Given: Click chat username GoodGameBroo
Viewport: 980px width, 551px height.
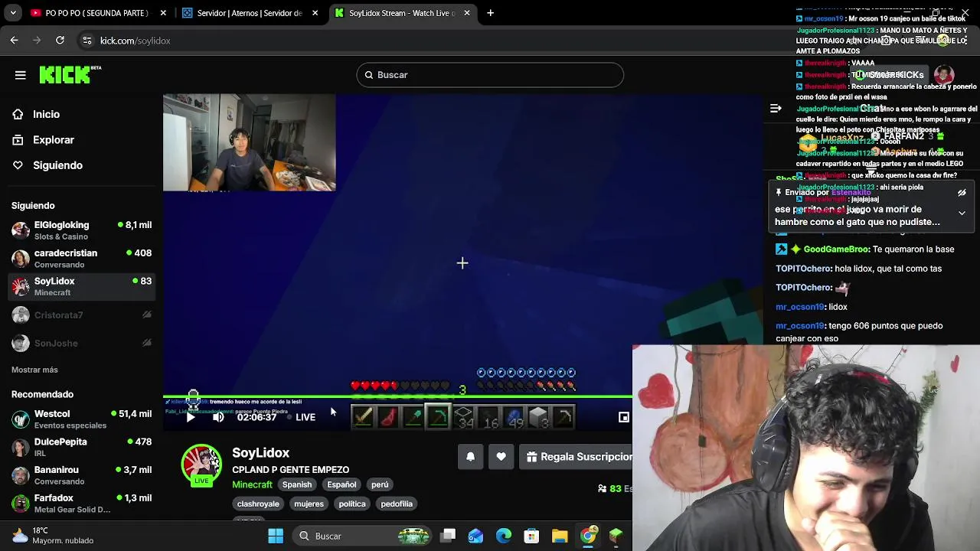Looking at the screenshot, I should click(836, 249).
